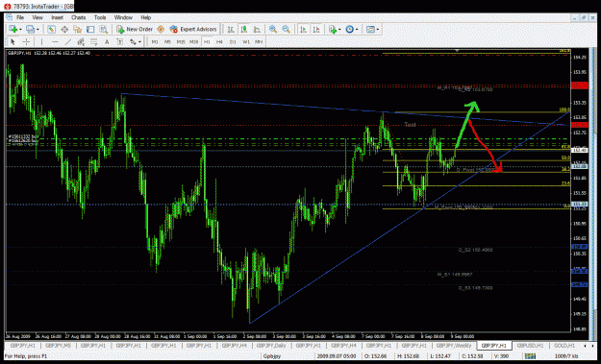601x364 pixels.
Task: Switch to Candlesticks display
Action: coord(244,29)
